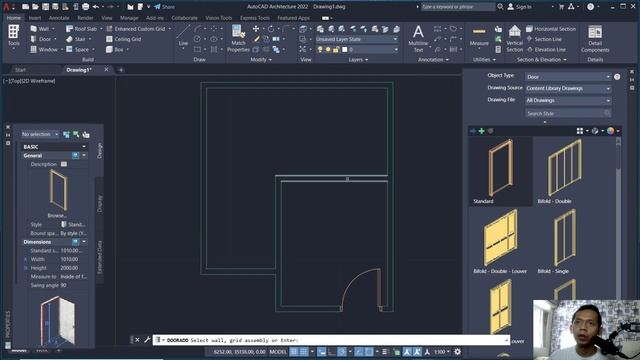Toggle layer on/off lightbulb icon

point(320,49)
